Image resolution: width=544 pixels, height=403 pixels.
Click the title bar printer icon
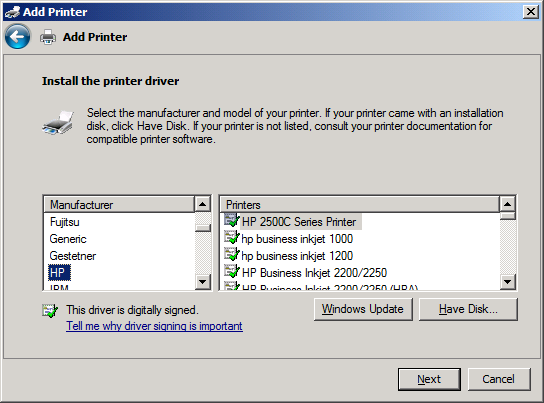(x=12, y=12)
